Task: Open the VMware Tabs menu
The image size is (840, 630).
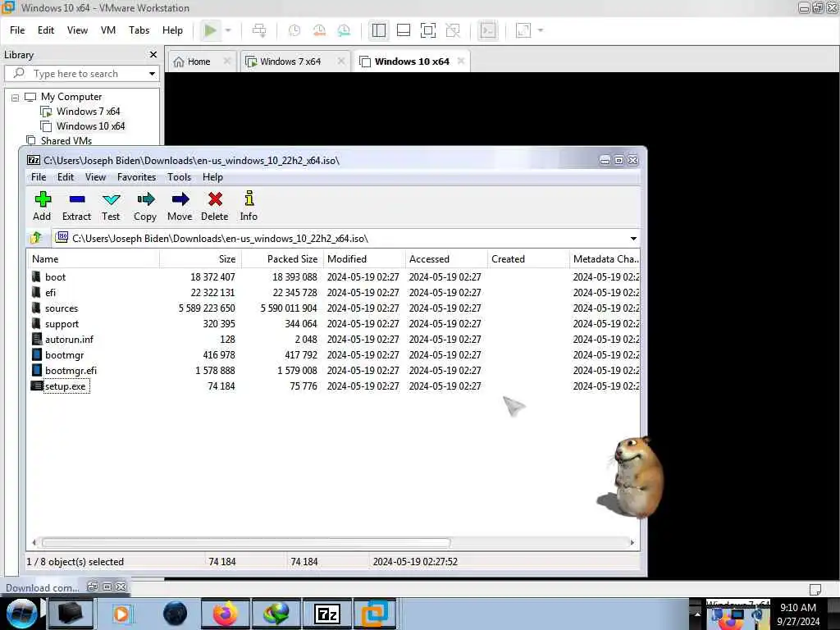Action: (x=139, y=30)
